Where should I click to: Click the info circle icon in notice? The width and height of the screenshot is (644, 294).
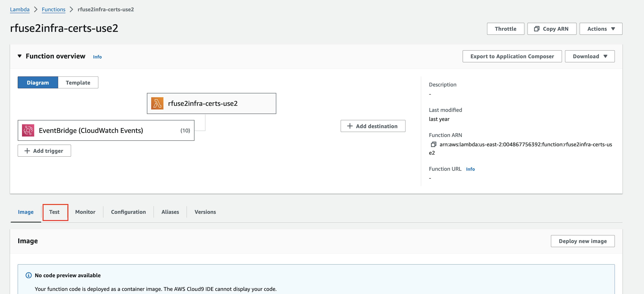click(29, 275)
